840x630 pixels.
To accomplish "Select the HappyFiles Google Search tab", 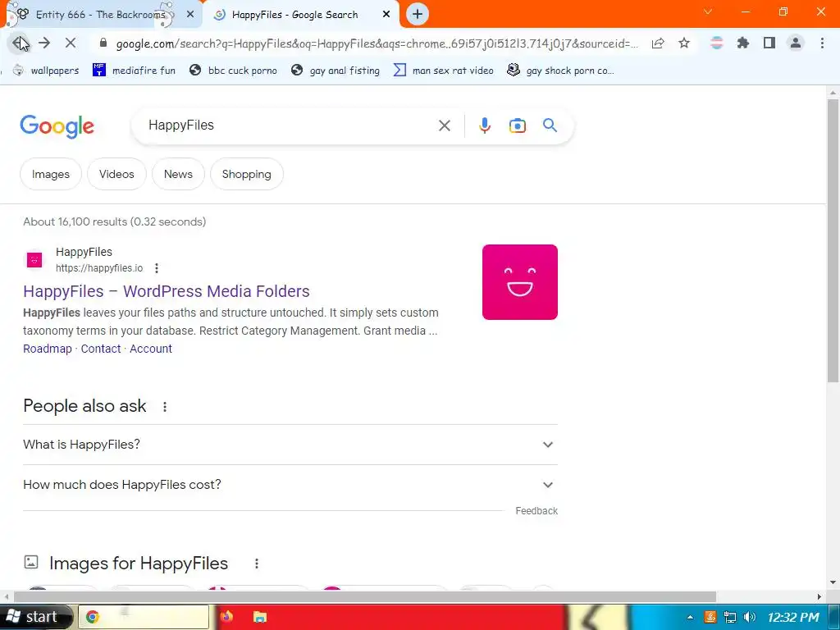I will [x=294, y=15].
